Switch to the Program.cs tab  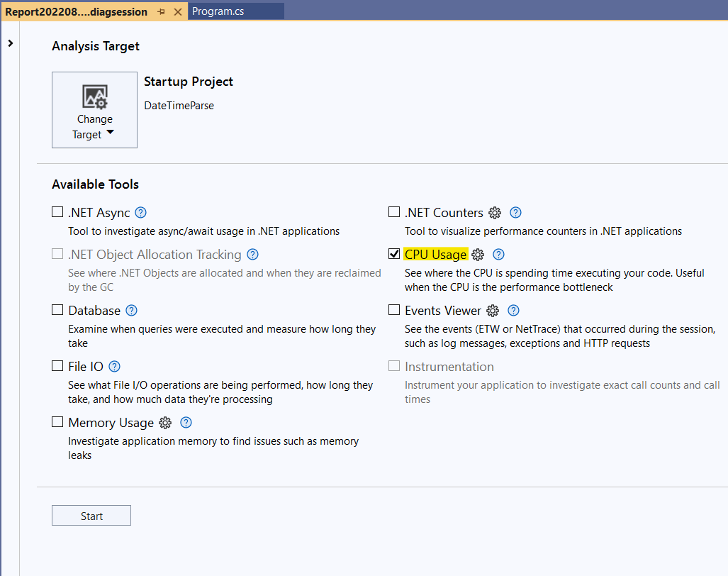click(218, 12)
